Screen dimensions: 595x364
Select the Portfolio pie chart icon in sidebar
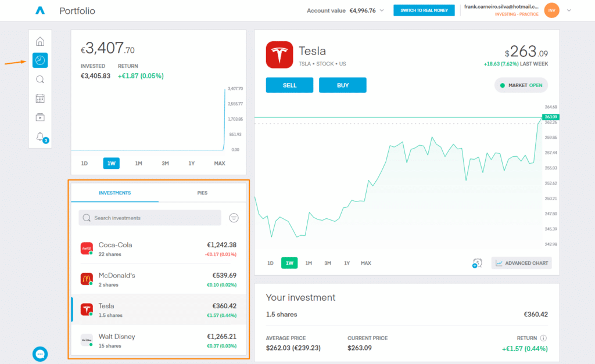40,60
